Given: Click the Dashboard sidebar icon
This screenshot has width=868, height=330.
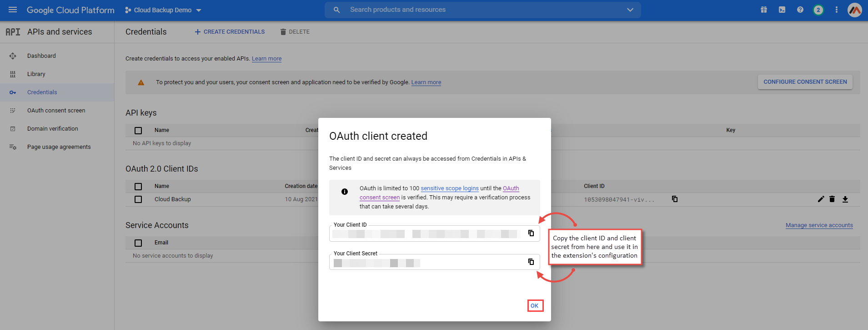Looking at the screenshot, I should tap(13, 56).
